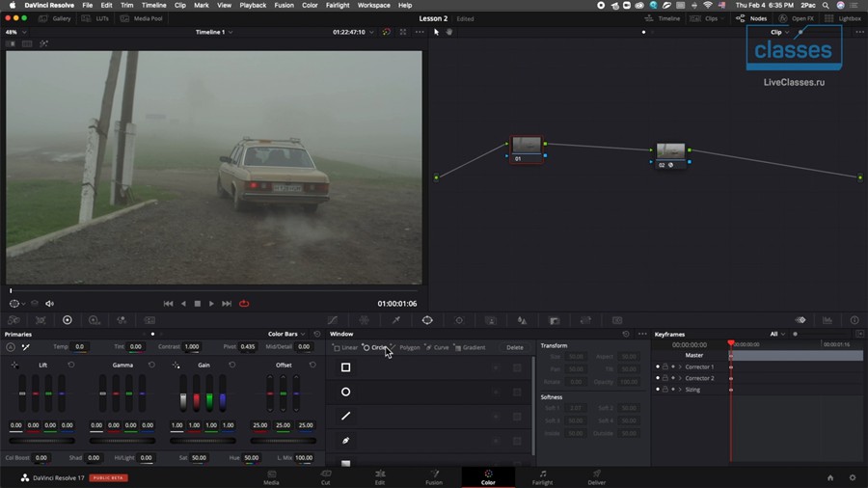Screen dimensions: 868x488
Task: Open the Timeline 1 dropdown
Action: 214,32
